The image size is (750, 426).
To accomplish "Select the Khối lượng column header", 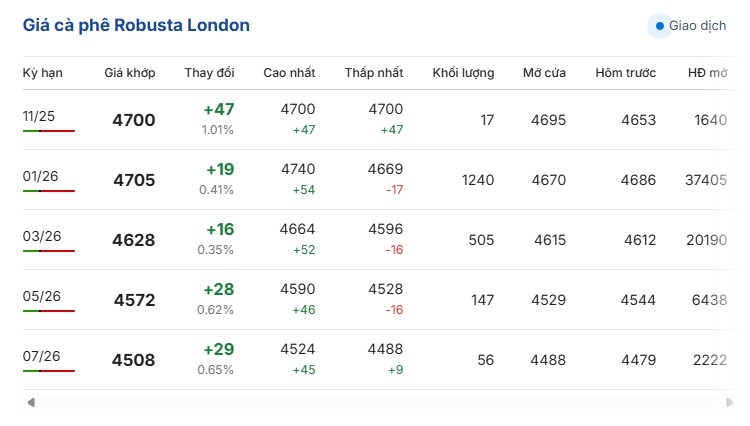I will [x=463, y=73].
